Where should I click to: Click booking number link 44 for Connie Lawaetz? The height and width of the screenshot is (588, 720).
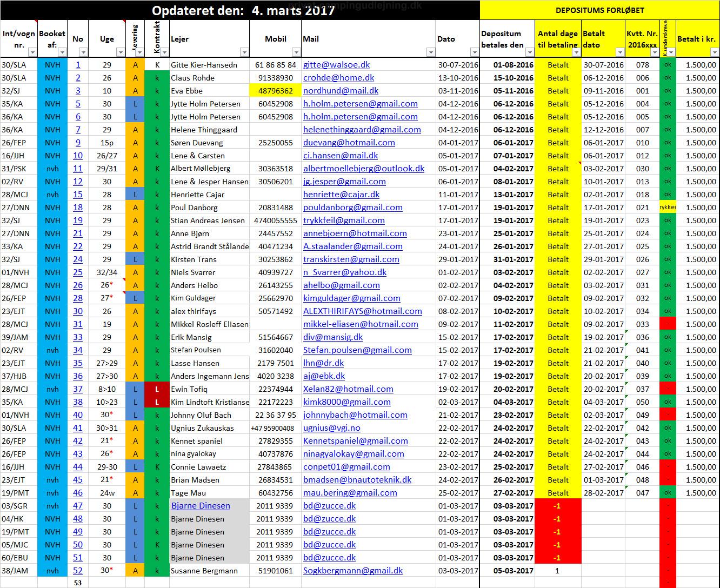[x=78, y=467]
